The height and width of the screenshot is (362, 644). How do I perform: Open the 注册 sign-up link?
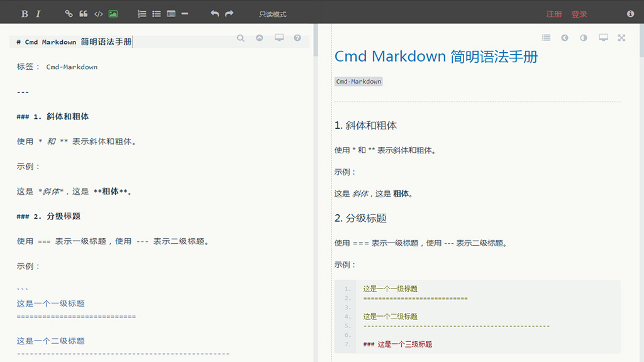553,14
